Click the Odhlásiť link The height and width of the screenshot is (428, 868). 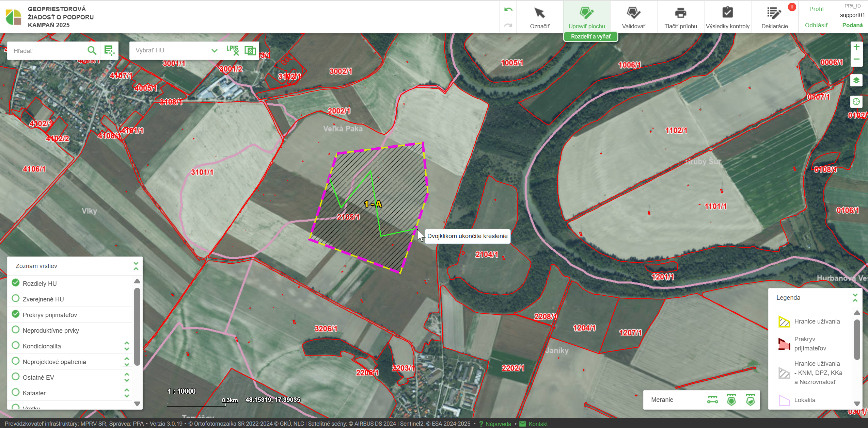click(x=816, y=25)
